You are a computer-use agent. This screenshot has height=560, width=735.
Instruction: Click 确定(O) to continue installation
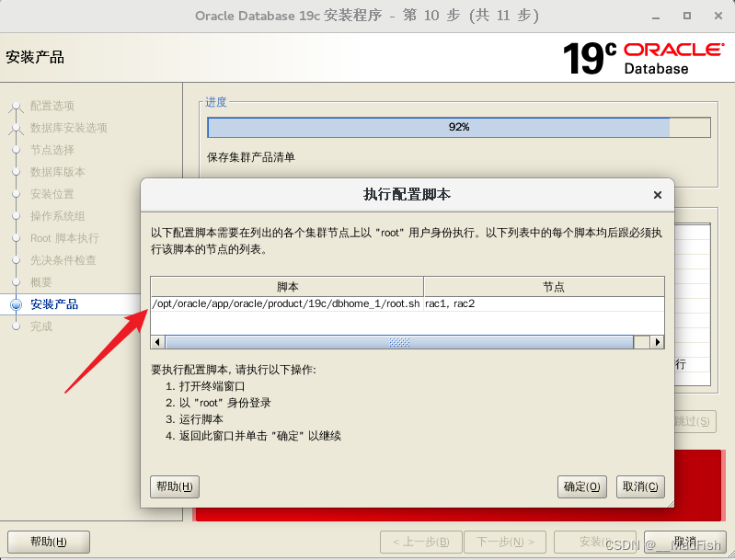pyautogui.click(x=581, y=486)
